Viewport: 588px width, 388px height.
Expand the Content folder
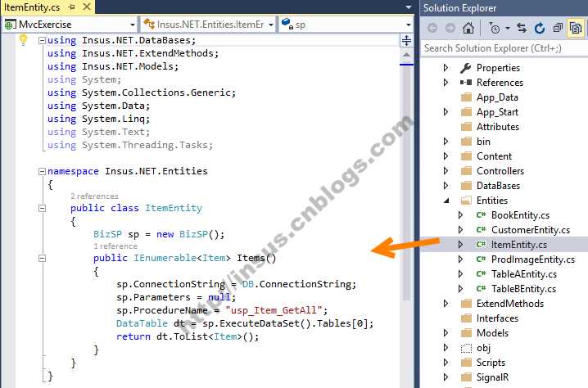pyautogui.click(x=446, y=156)
